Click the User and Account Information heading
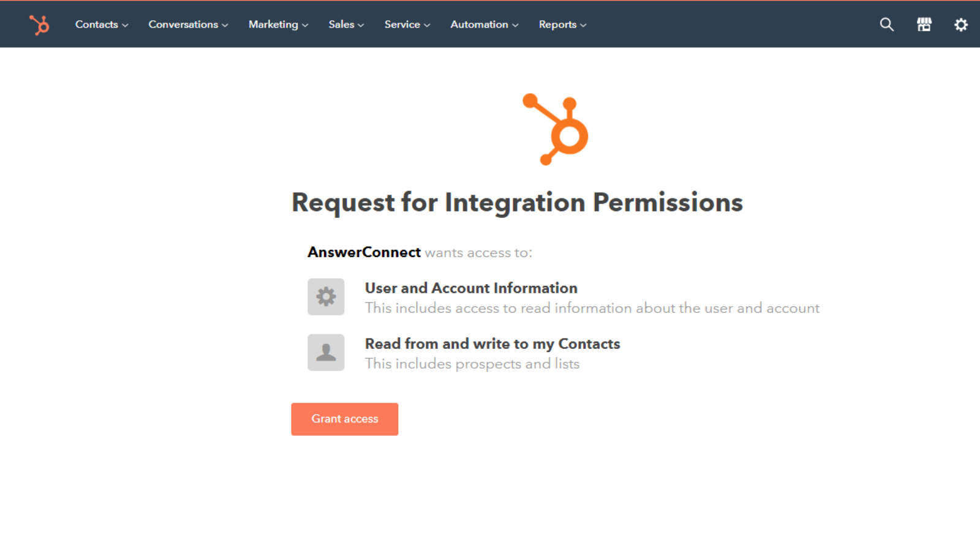The image size is (980, 551). pyautogui.click(x=471, y=288)
